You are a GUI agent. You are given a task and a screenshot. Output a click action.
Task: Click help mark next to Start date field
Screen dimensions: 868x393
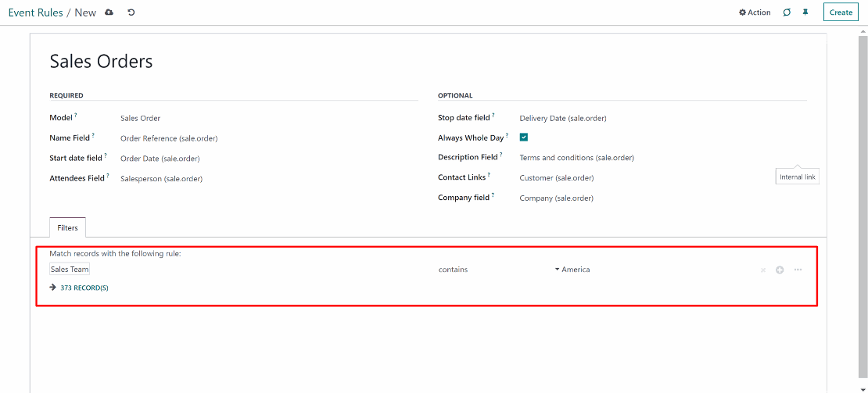coord(106,155)
